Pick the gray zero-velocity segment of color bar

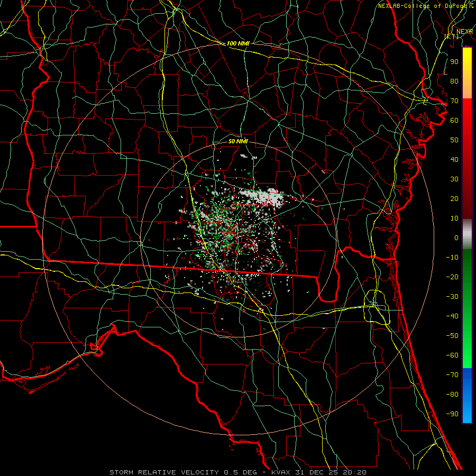click(x=467, y=234)
